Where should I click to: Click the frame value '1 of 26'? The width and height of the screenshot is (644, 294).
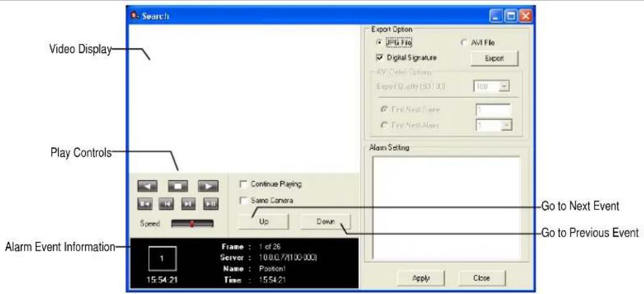[x=270, y=247]
